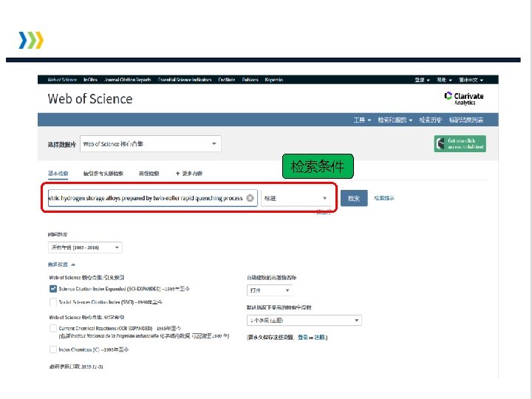This screenshot has height=399, width=532.
Task: Click the Web of Science page title
Action: tap(90, 99)
